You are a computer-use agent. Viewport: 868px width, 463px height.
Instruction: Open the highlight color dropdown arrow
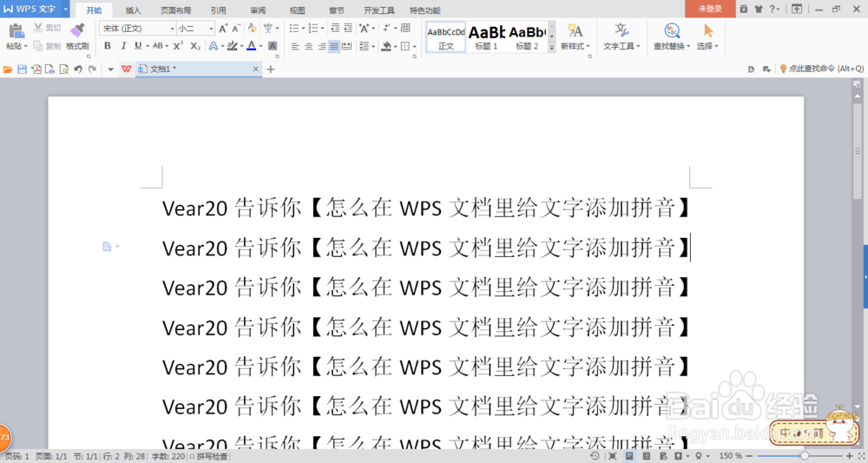242,47
